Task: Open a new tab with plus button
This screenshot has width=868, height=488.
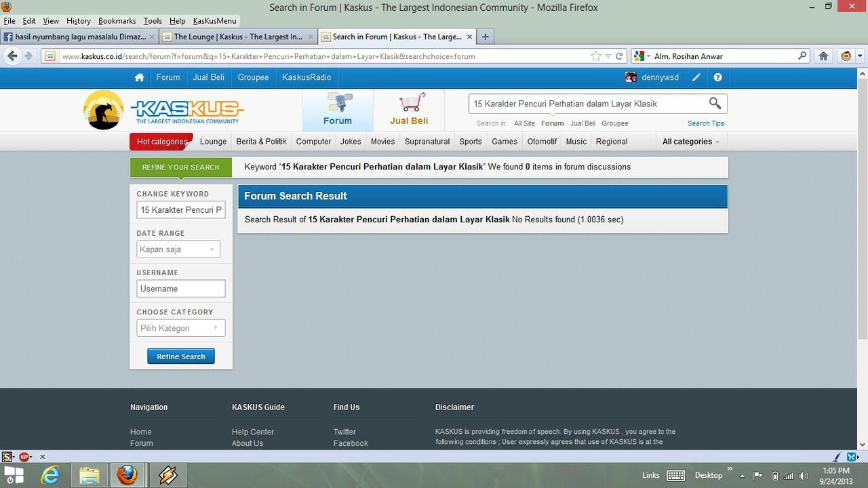Action: (x=485, y=37)
